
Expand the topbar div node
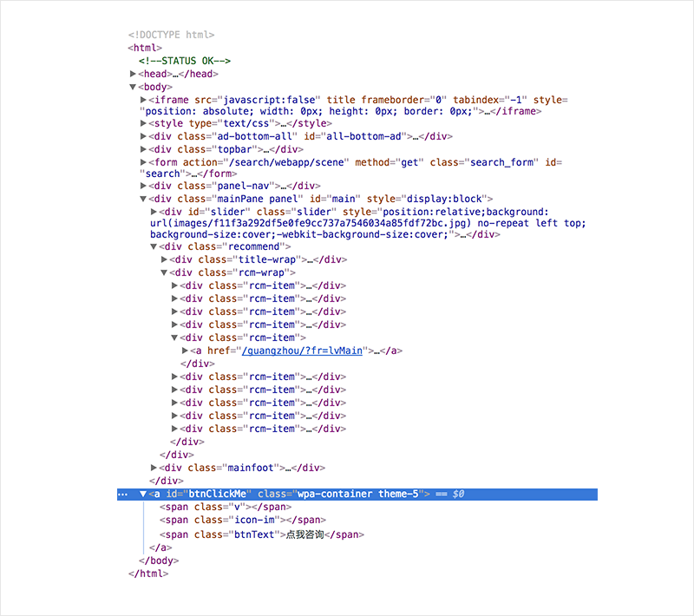(x=143, y=149)
